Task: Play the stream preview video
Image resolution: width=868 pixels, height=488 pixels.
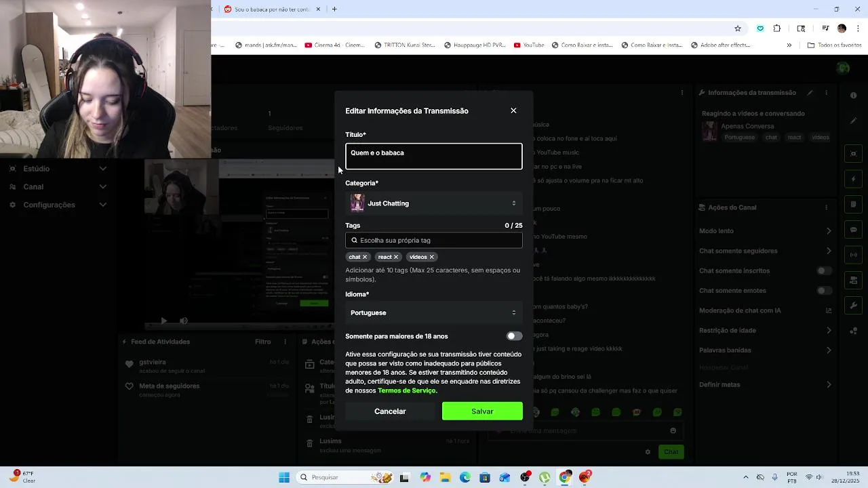Action: (163, 321)
